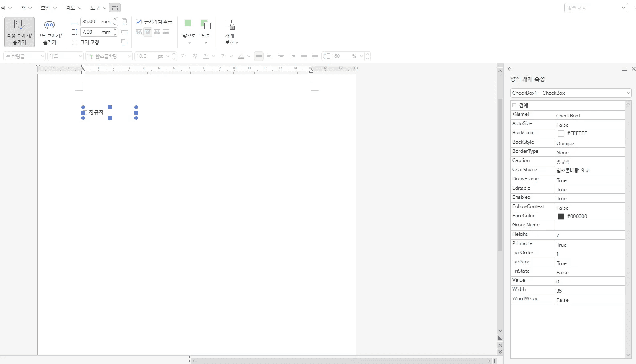Click the 코드 보이기/숨기기 icon
The height and width of the screenshot is (364, 636).
pos(49,25)
